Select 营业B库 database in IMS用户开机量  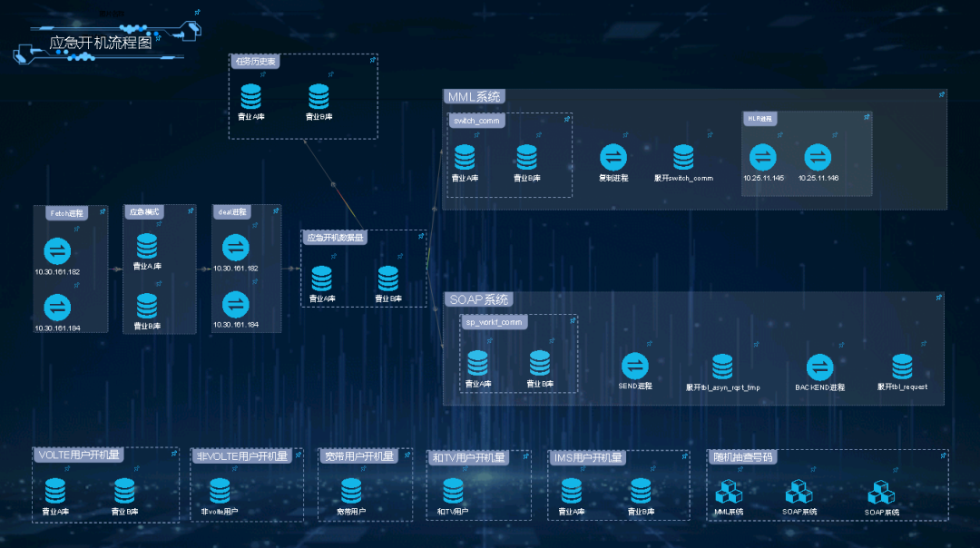tap(641, 491)
